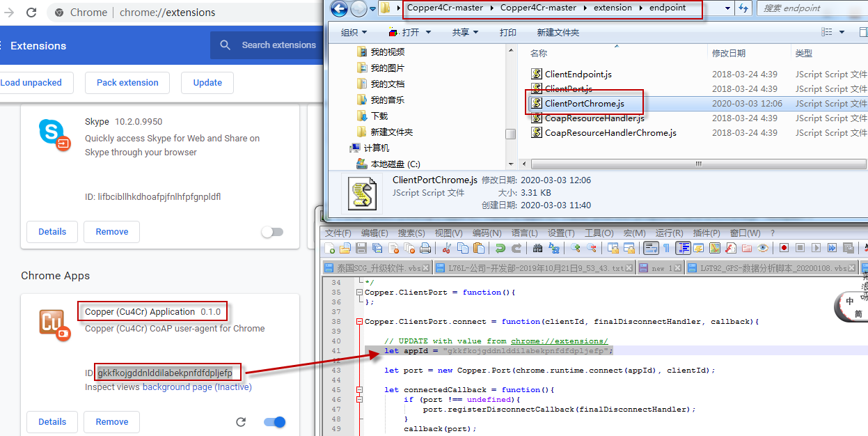The image size is (868, 436).
Task: Select 本地磁盘 (C:) in the Explorer tree
Action: (x=395, y=164)
